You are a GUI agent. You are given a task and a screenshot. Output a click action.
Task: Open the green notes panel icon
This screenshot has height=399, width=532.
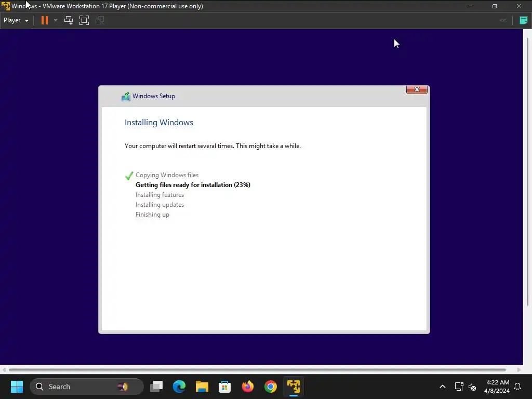524,20
